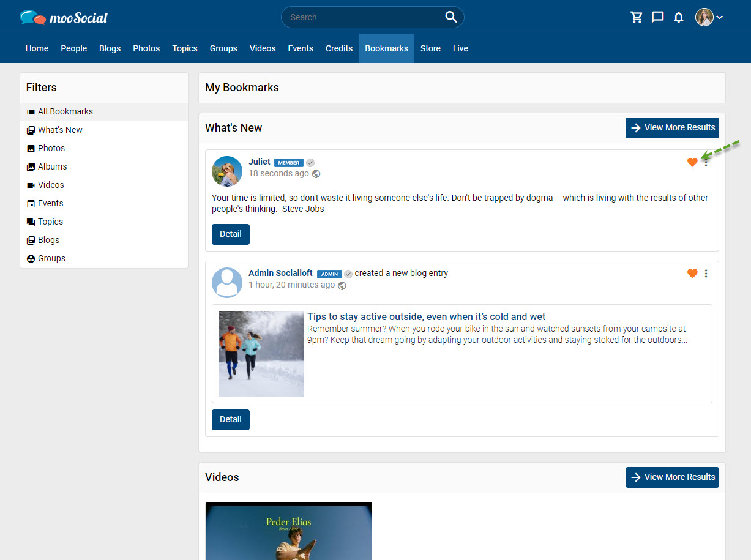Open the Peder Elias video thumbnail
Image resolution: width=751 pixels, height=560 pixels.
(x=288, y=531)
